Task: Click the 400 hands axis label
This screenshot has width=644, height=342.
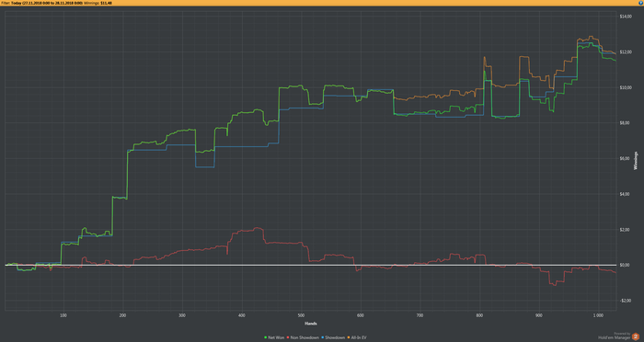Action: 241,315
